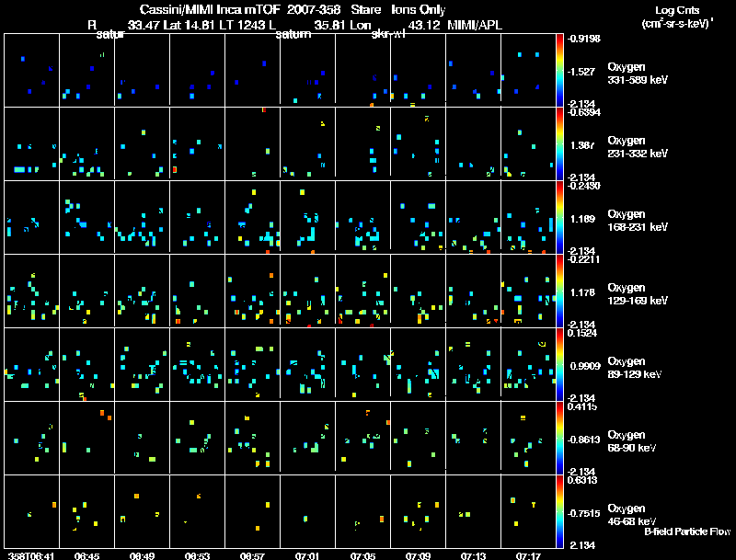Click the '-0.7515' color scale value

(583, 513)
